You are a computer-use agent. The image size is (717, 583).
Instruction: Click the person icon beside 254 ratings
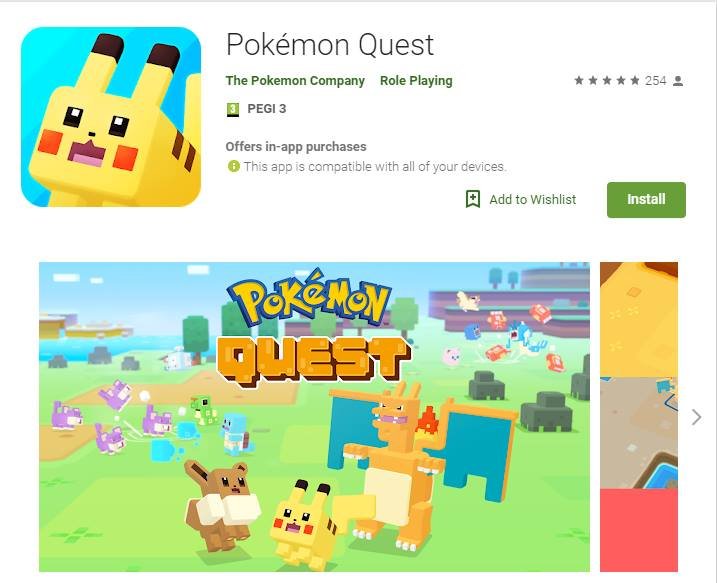click(678, 81)
